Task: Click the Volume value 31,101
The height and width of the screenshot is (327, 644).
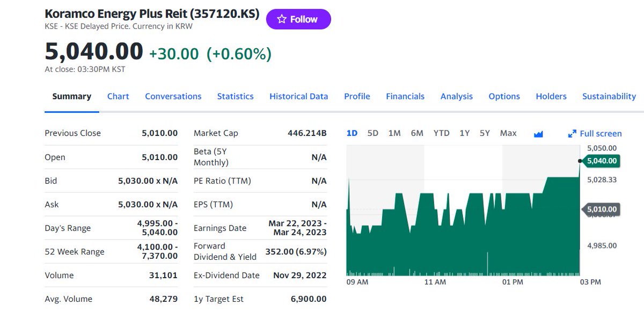Action: coord(163,275)
